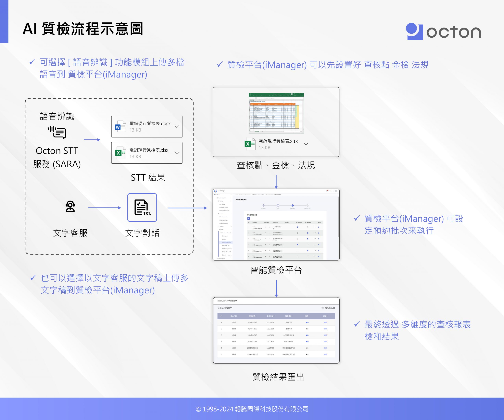The height and width of the screenshot is (420, 504).
Task: Open SARA STT Single File sidebar item
Action: [227, 252]
